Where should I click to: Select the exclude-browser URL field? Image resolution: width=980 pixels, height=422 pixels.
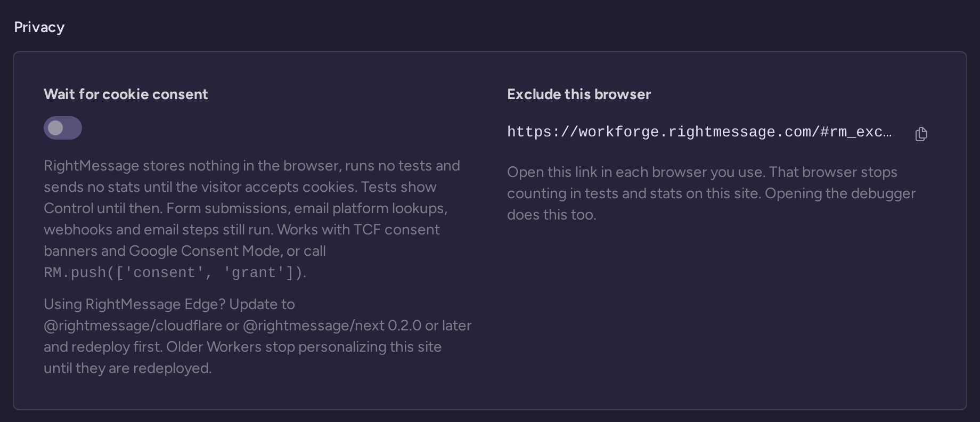(700, 132)
